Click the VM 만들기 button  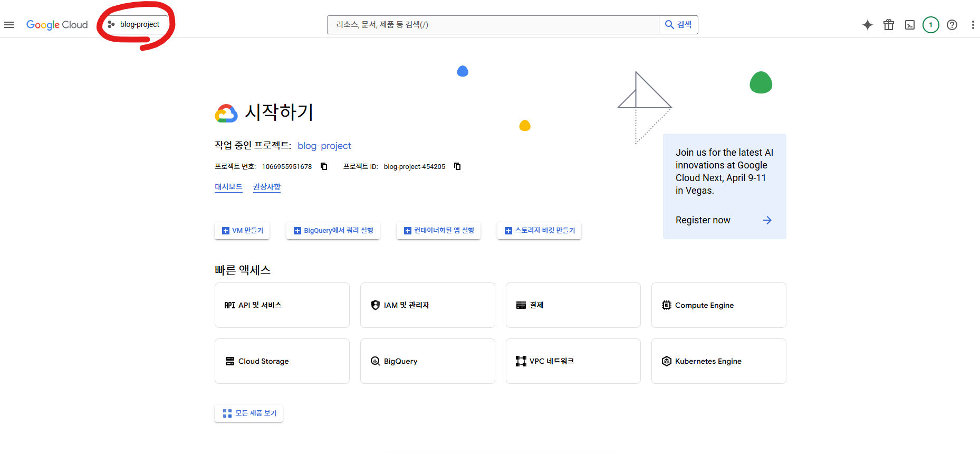pyautogui.click(x=242, y=231)
